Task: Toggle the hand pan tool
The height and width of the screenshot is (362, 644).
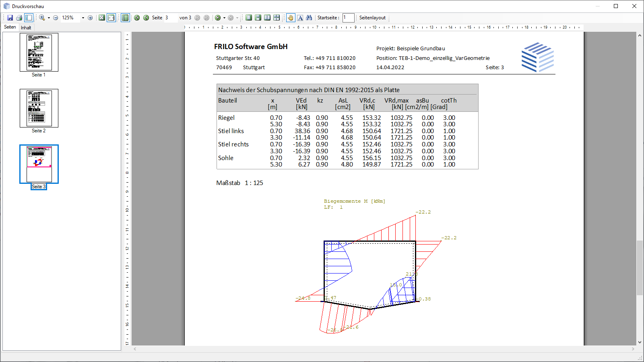Action: click(291, 18)
